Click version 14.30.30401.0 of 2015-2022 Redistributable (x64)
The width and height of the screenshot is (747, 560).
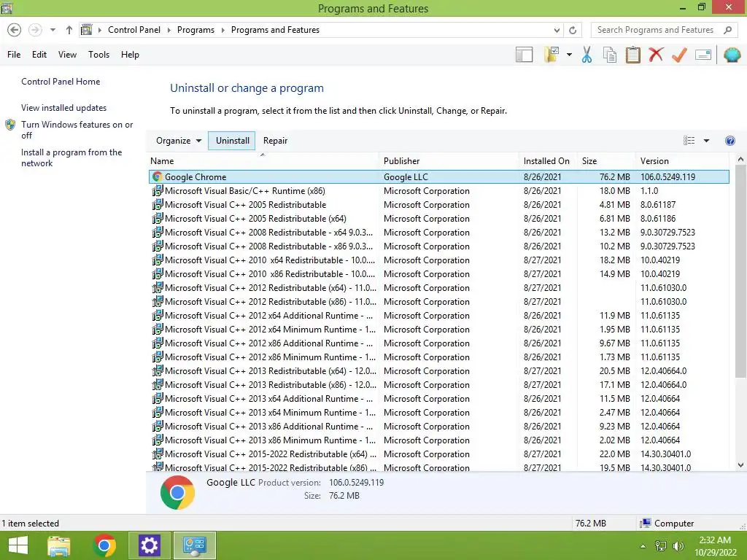(665, 454)
